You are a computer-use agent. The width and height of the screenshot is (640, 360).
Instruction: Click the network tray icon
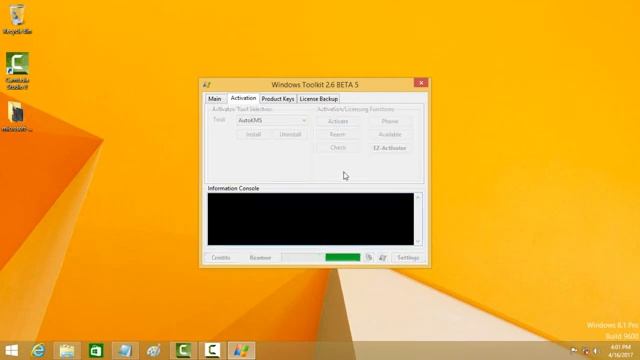pyautogui.click(x=586, y=351)
